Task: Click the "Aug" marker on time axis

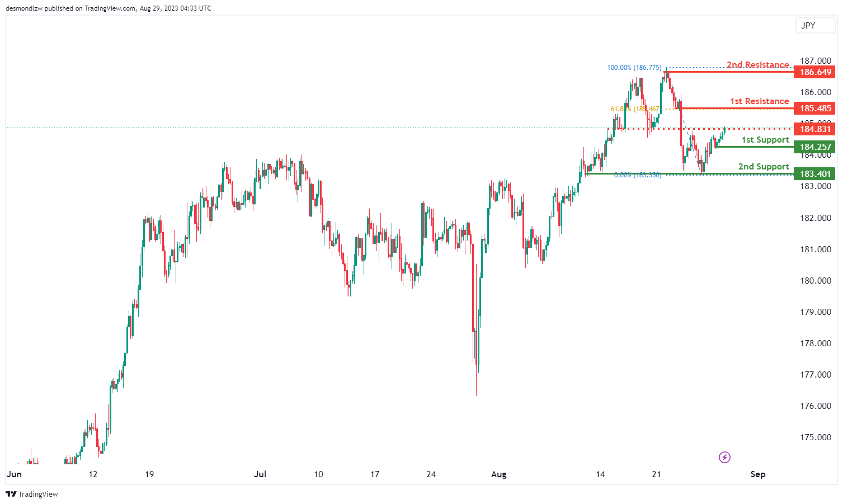Action: (x=498, y=474)
